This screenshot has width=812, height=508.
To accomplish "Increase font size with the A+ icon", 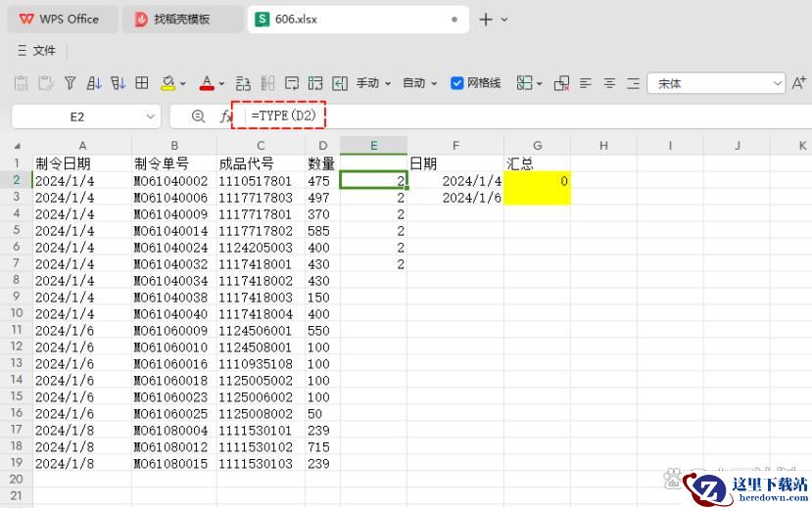I will pyautogui.click(x=798, y=83).
